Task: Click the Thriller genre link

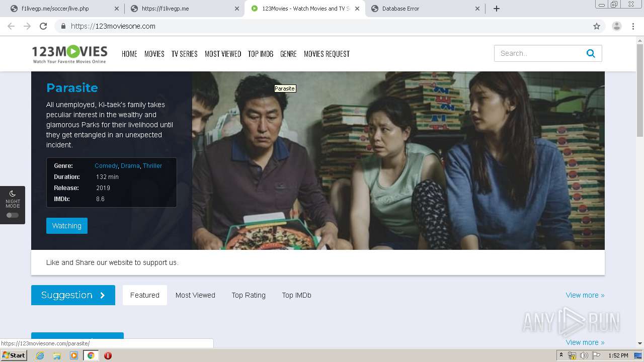Action: point(152,165)
